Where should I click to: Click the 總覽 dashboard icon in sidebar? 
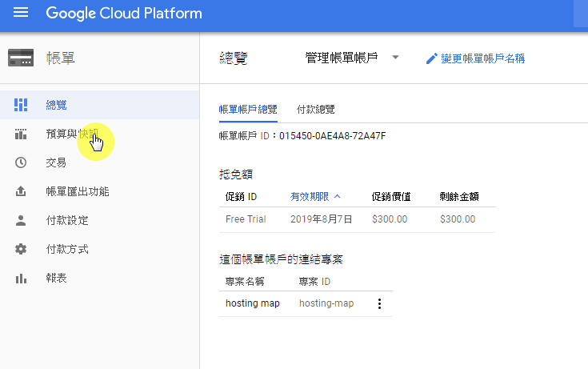point(21,105)
